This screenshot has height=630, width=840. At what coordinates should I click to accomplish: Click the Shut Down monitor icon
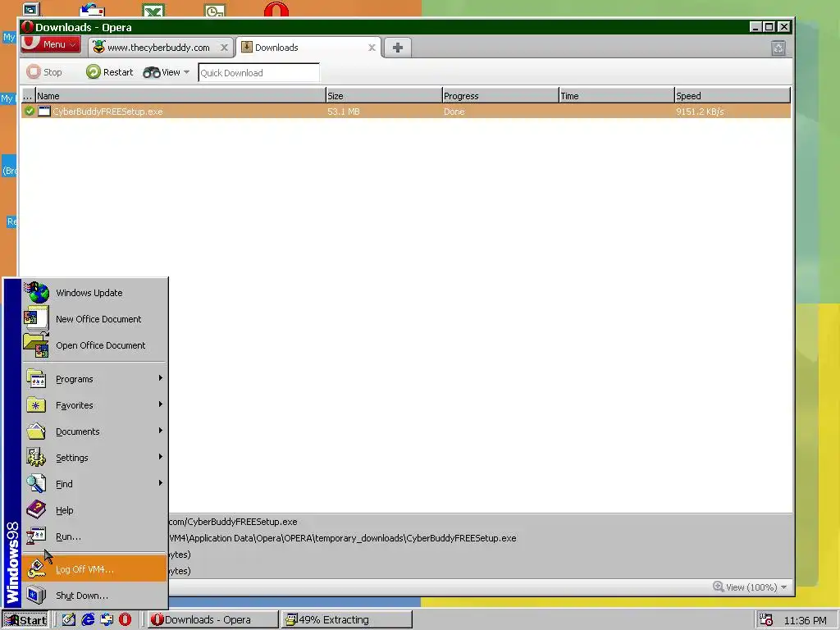[x=36, y=596]
